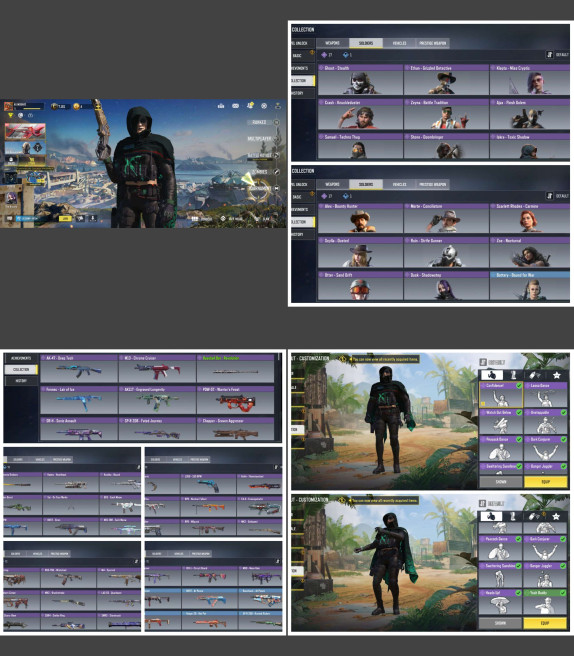The image size is (574, 656).
Task: Click the yellow button at lobby bottom
Action: click(64, 218)
